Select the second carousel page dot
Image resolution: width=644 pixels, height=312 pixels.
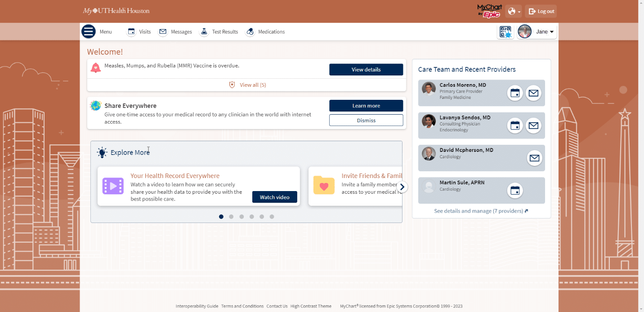tap(231, 217)
